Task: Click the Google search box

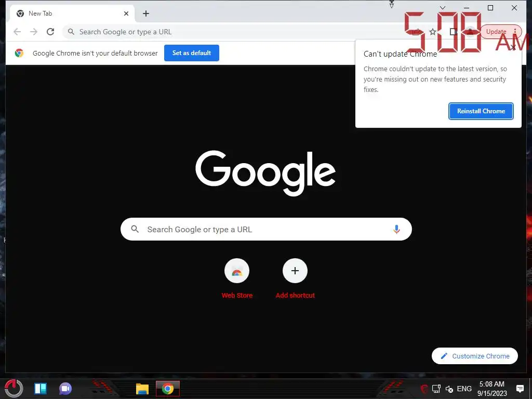Action: [x=266, y=229]
